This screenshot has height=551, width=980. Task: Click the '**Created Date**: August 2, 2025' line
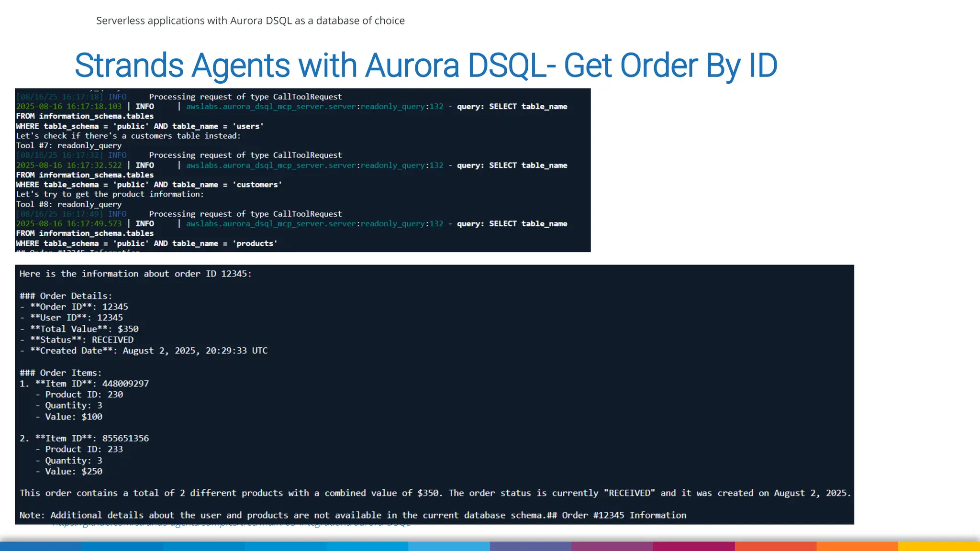(144, 351)
